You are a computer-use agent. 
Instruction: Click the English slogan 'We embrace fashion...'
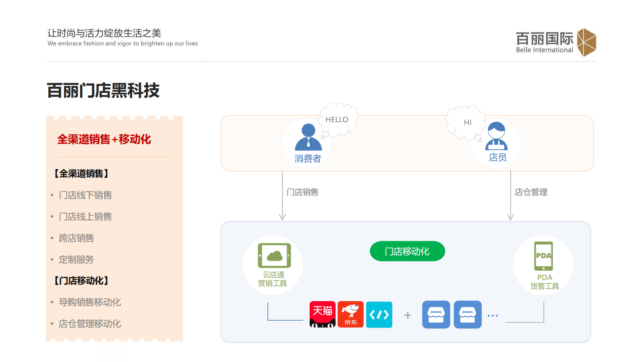coord(123,43)
